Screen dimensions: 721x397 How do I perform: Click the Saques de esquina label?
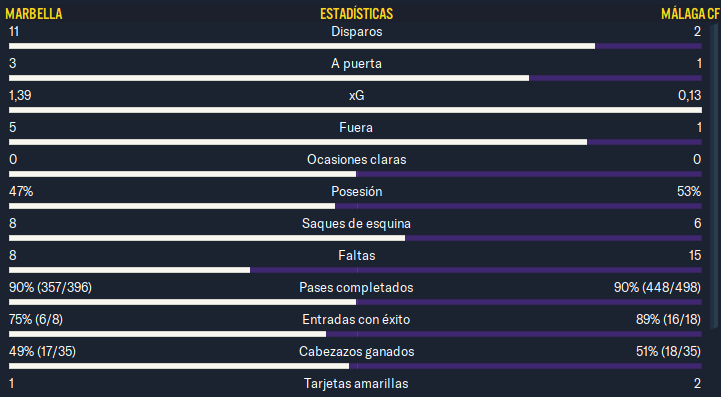click(356, 224)
